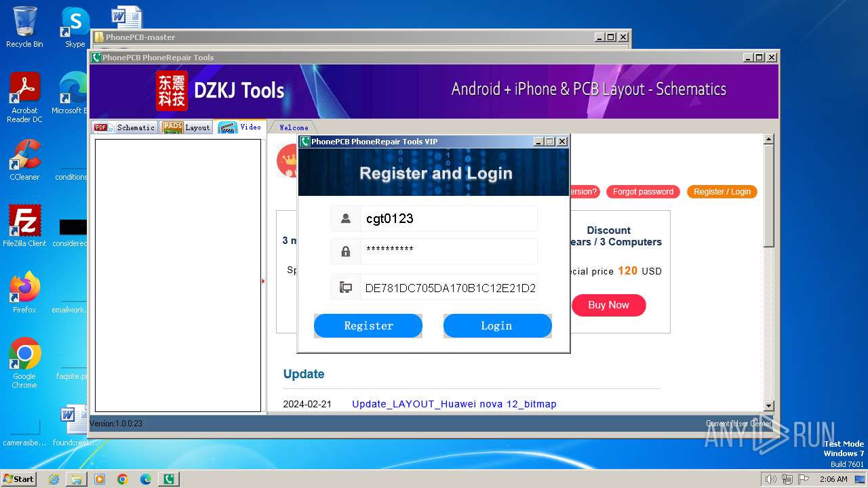Click the clapperboard icon on Video tab
Screen dimensions: 868x488
pyautogui.click(x=228, y=127)
